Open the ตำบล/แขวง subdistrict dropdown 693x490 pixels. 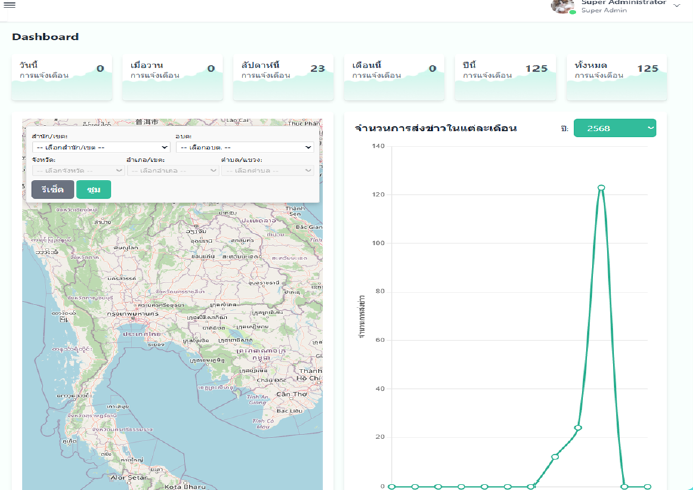click(x=267, y=171)
